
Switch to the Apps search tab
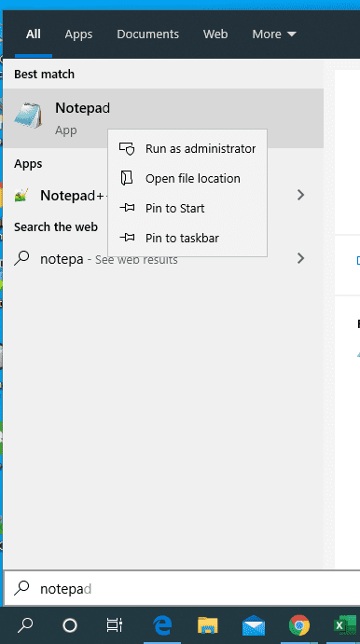(x=78, y=34)
